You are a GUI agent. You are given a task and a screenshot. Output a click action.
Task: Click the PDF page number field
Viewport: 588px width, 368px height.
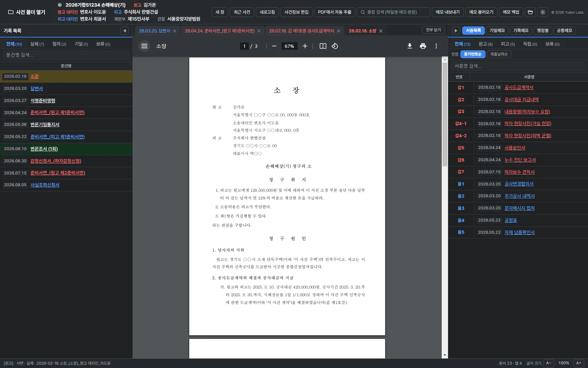[x=244, y=46]
